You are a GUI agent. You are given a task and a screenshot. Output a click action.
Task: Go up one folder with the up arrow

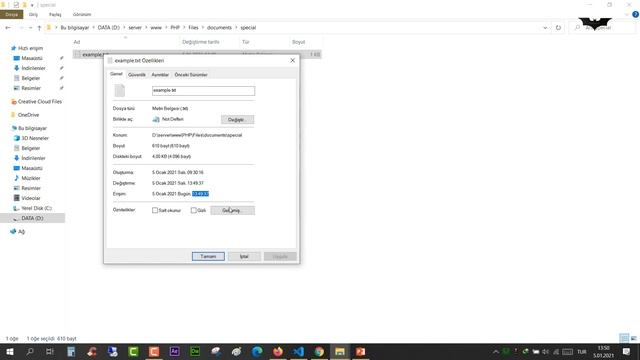39,27
